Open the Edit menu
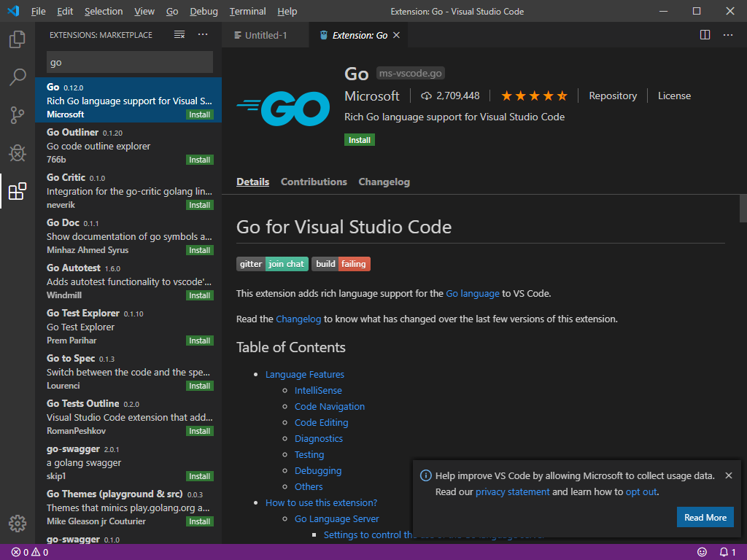 tap(65, 12)
